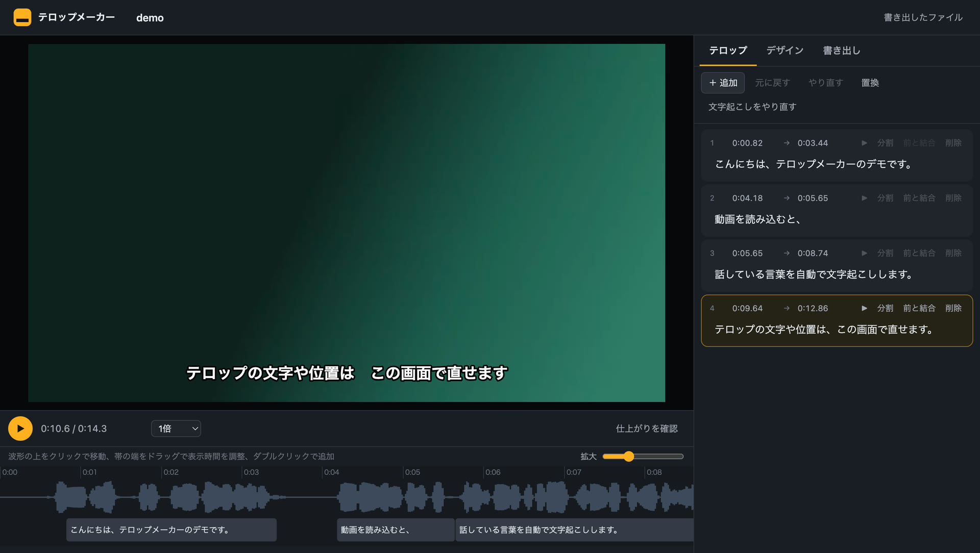Click 削除 on caption 4
980x553 pixels.
[x=953, y=308]
